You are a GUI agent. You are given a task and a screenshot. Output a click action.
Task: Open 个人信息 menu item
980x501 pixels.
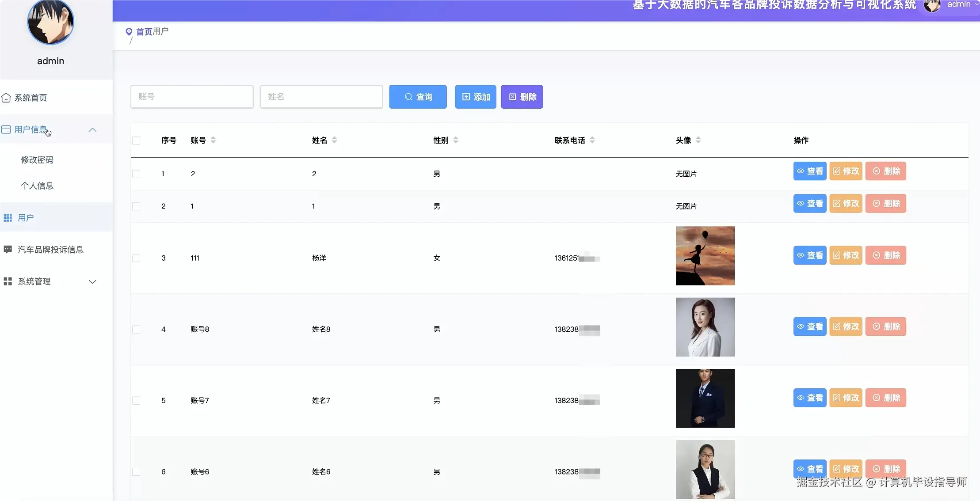point(37,186)
